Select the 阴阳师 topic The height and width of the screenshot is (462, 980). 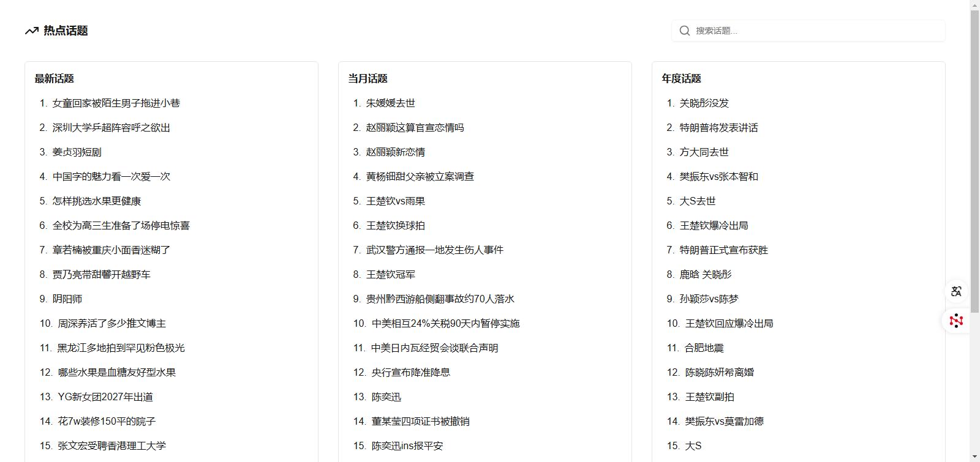coord(67,299)
